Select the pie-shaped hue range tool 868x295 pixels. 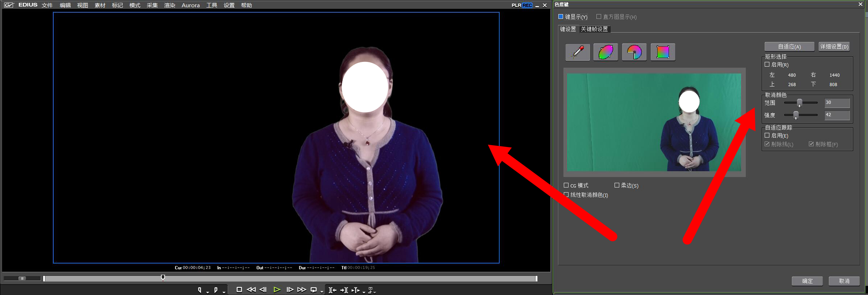point(635,52)
